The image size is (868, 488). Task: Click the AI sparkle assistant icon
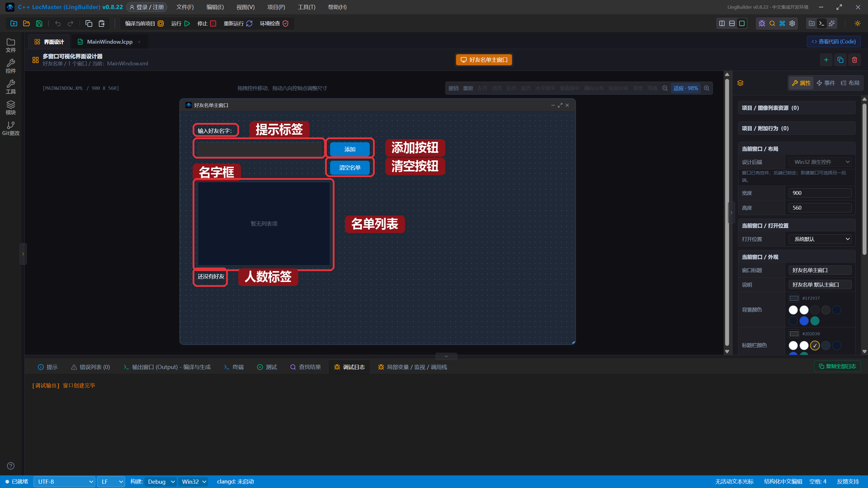tap(832, 23)
